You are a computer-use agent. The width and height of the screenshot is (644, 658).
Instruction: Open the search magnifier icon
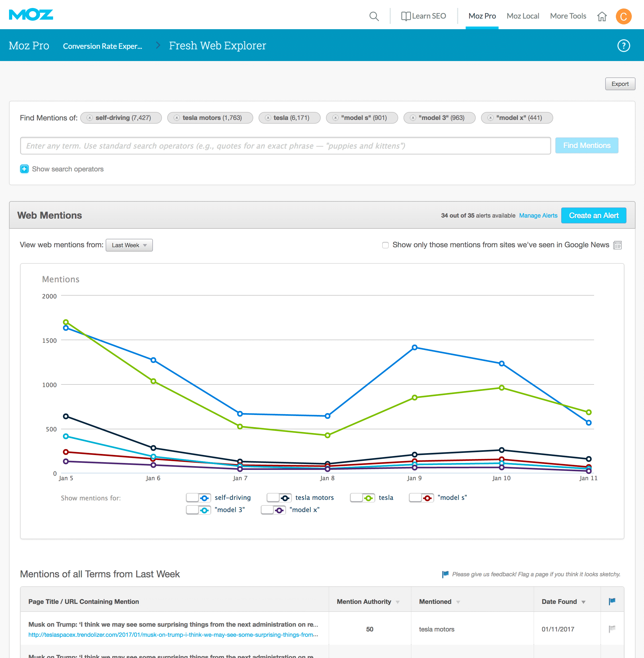[374, 16]
